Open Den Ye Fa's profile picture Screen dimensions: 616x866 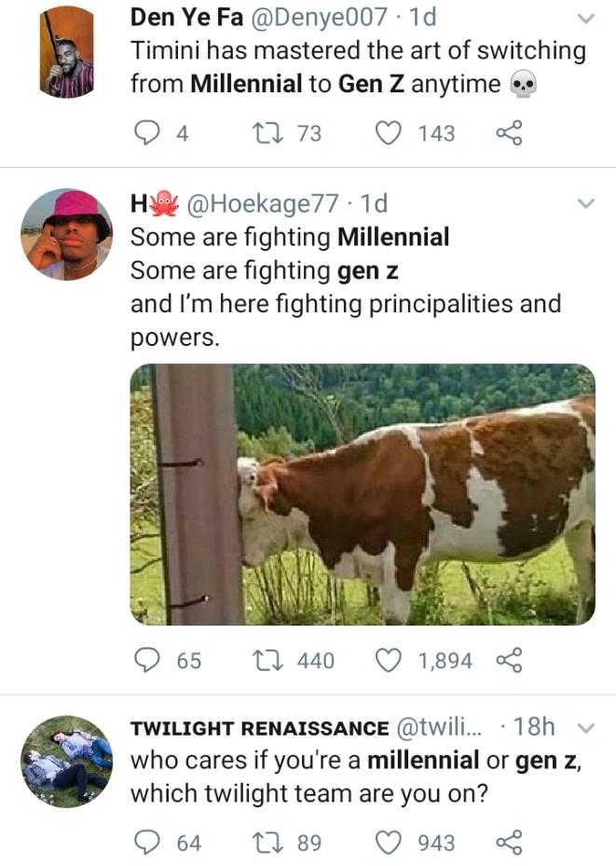point(66,51)
